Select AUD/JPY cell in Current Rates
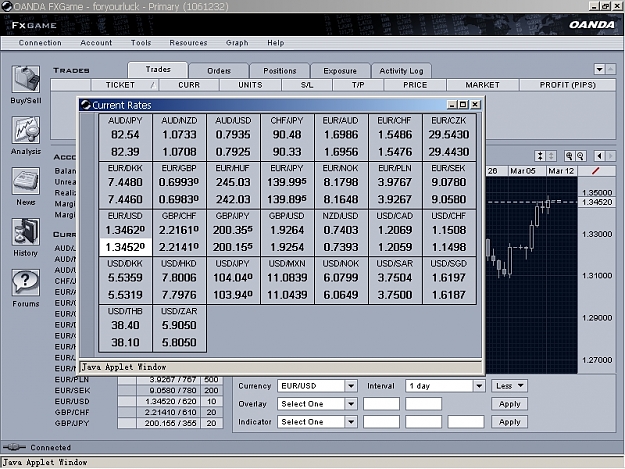Screen dimensions: 625x469 (125, 137)
